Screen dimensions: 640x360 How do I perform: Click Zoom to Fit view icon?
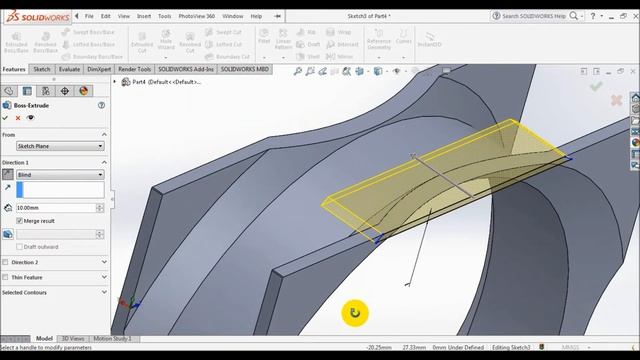click(298, 71)
